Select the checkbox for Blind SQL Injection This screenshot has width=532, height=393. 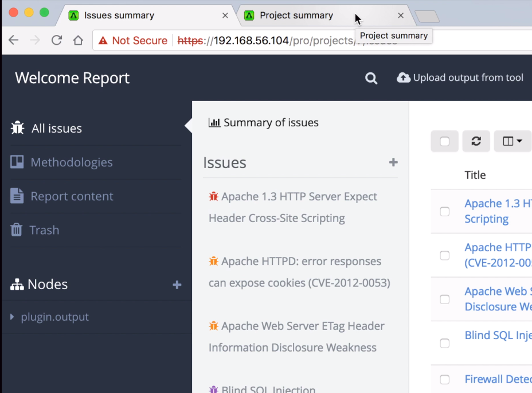(444, 343)
